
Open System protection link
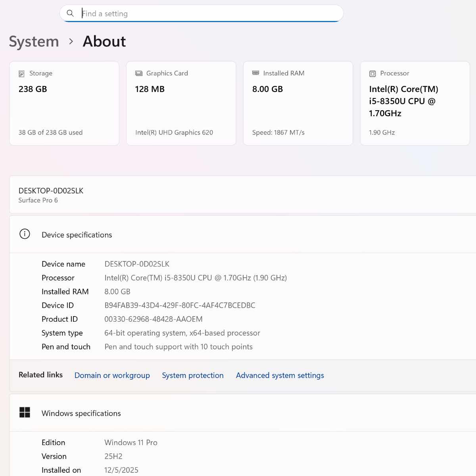pos(193,375)
